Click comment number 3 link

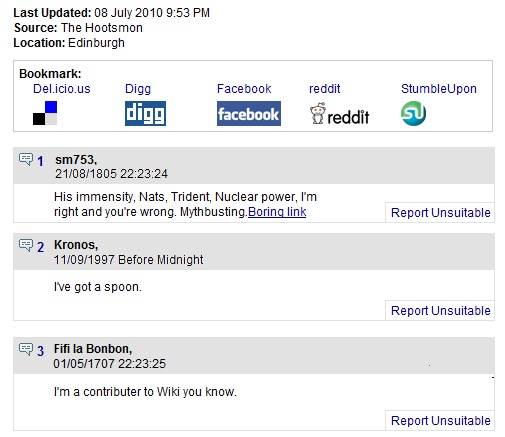point(40,351)
